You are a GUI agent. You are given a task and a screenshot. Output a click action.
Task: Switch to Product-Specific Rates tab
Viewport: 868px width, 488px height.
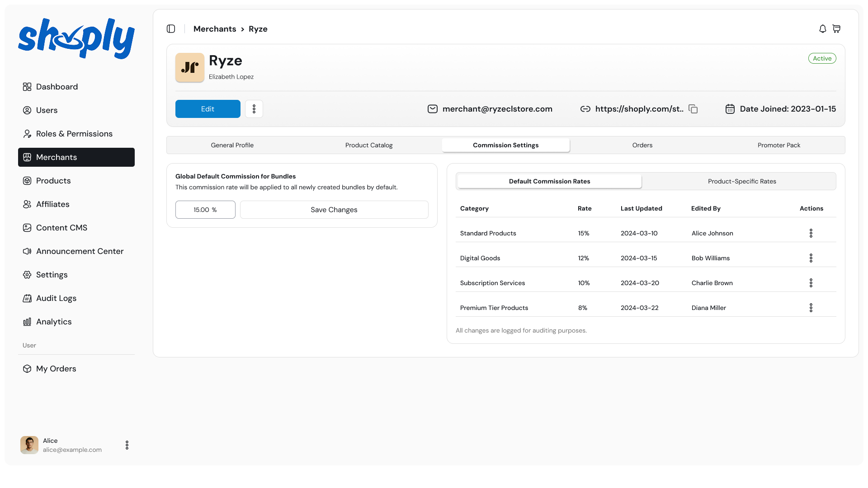point(742,181)
